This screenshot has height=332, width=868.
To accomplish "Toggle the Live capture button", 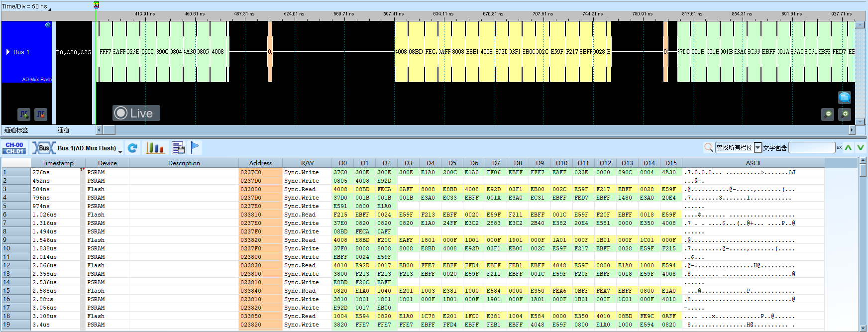I will point(136,113).
